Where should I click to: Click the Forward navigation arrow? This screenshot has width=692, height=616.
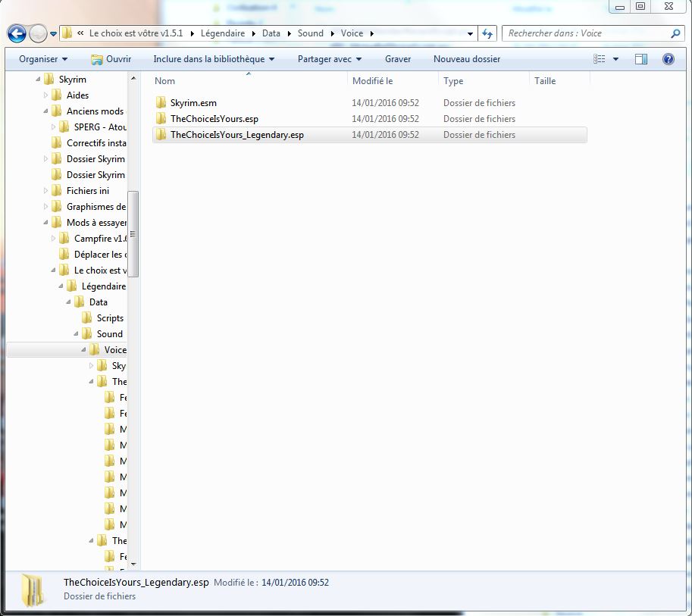[38, 33]
